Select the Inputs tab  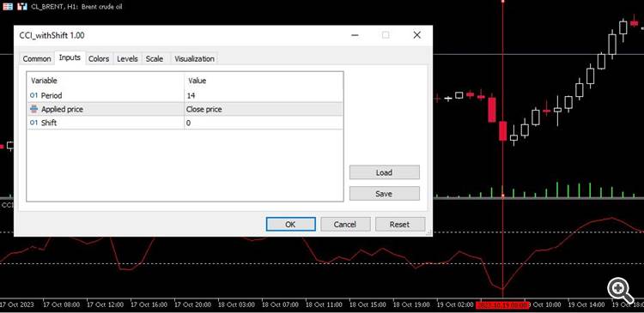pyautogui.click(x=70, y=57)
